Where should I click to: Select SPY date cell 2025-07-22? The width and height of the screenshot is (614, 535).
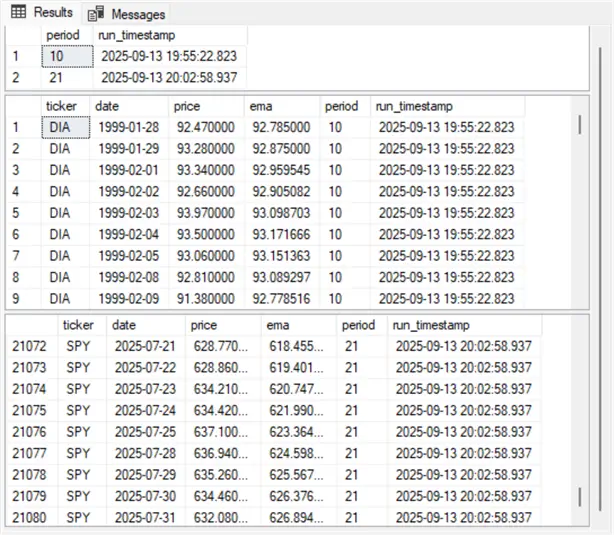[x=146, y=368]
